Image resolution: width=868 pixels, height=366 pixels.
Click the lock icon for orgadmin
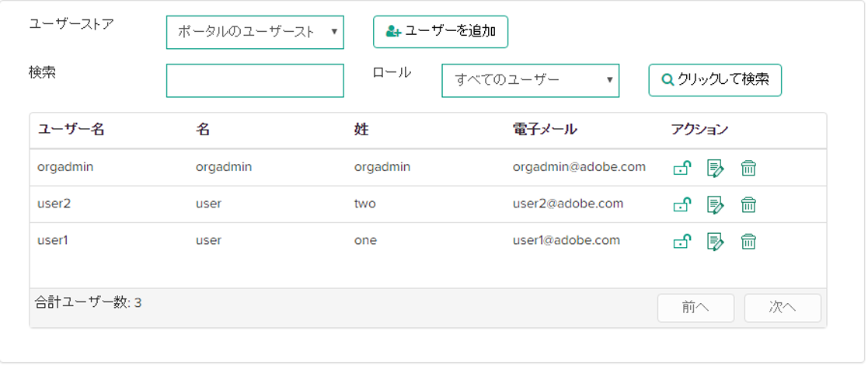coord(682,168)
